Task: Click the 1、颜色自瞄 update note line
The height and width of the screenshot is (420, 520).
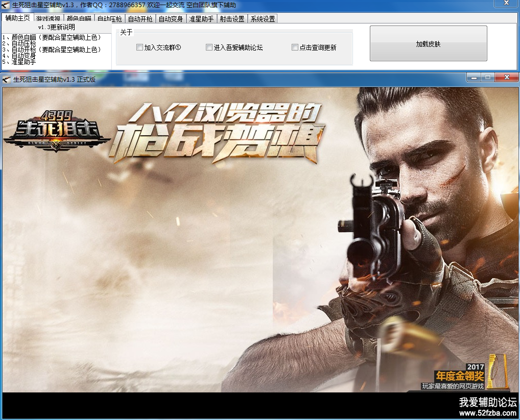Action: (51, 37)
